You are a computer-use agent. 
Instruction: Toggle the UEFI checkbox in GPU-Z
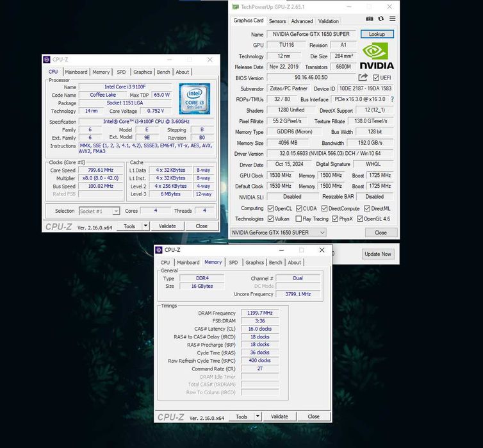click(376, 78)
